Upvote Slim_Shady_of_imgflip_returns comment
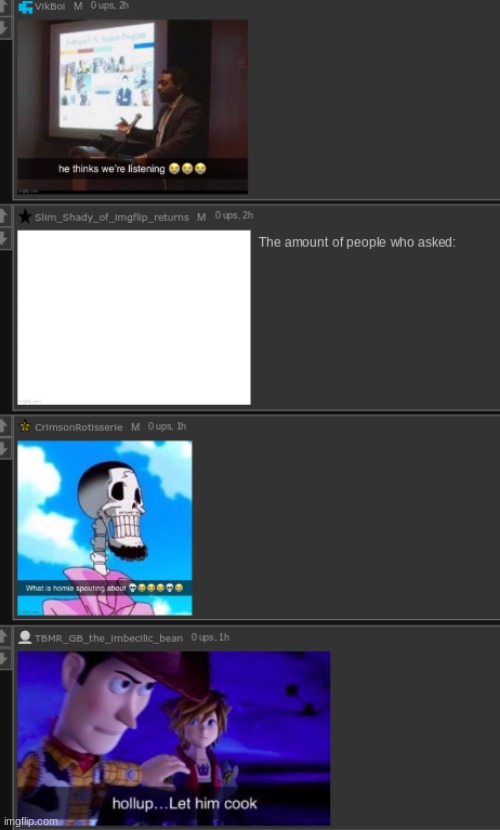 5,215
